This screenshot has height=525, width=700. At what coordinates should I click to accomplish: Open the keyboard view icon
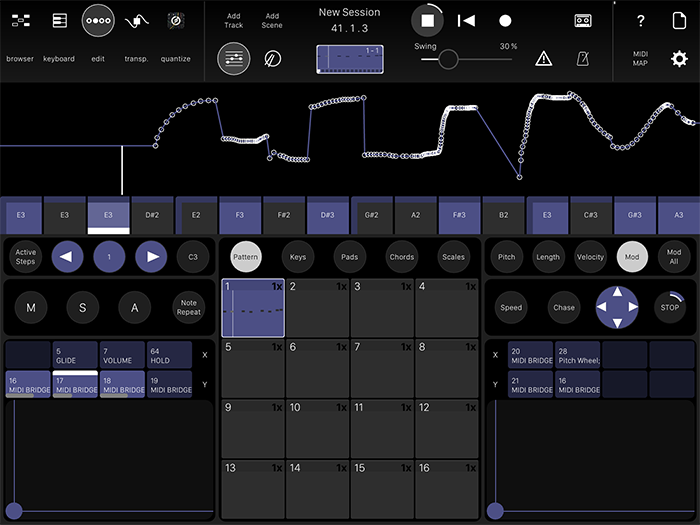tap(59, 21)
